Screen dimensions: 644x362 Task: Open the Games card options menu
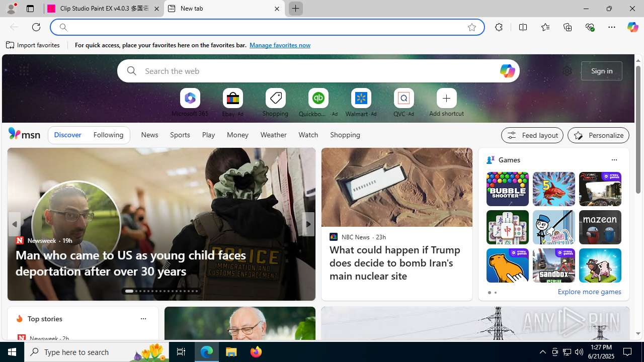click(614, 160)
